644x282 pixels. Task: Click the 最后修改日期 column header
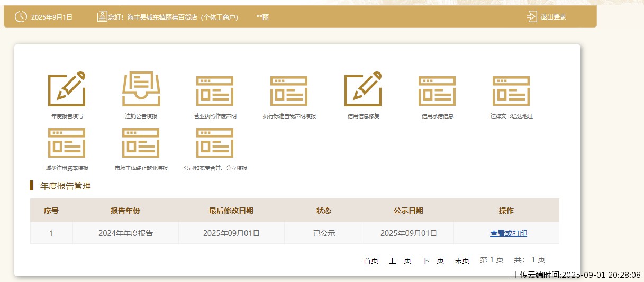(x=231, y=211)
